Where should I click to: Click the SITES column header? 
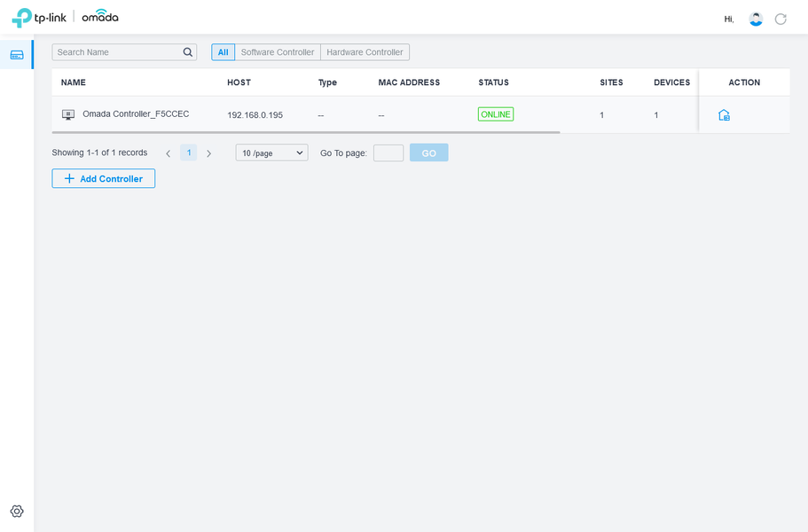(x=611, y=82)
